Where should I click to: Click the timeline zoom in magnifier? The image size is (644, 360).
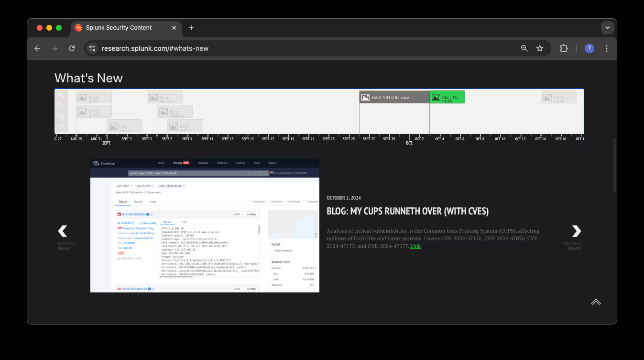[x=61, y=95]
